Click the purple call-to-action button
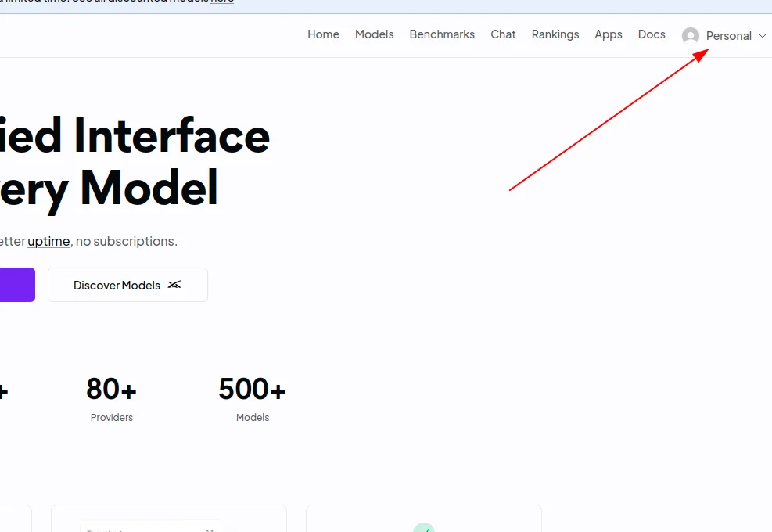The width and height of the screenshot is (772, 532). (x=17, y=285)
